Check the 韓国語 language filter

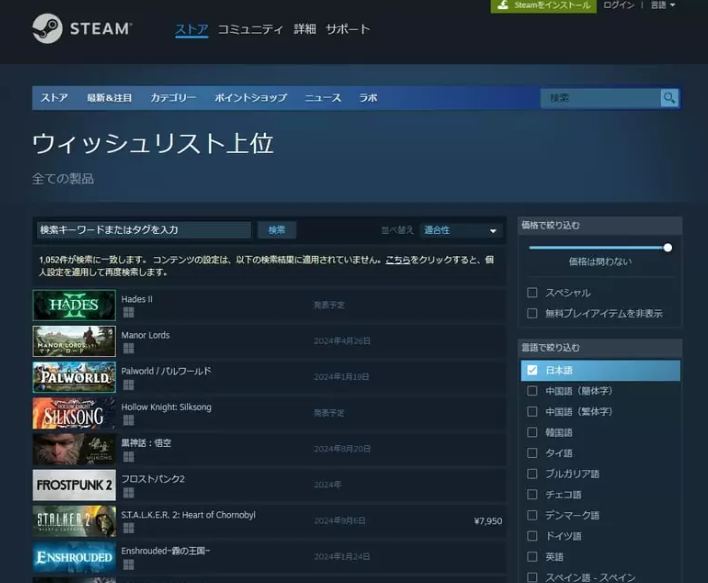(x=532, y=433)
